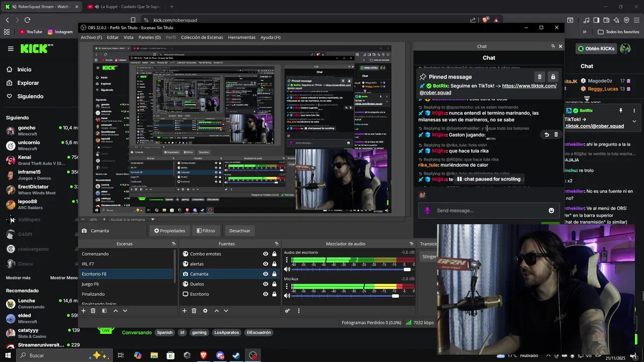644x362 pixels.
Task: Delete selected scene with trash icon in Escenas
Action: pyautogui.click(x=93, y=311)
